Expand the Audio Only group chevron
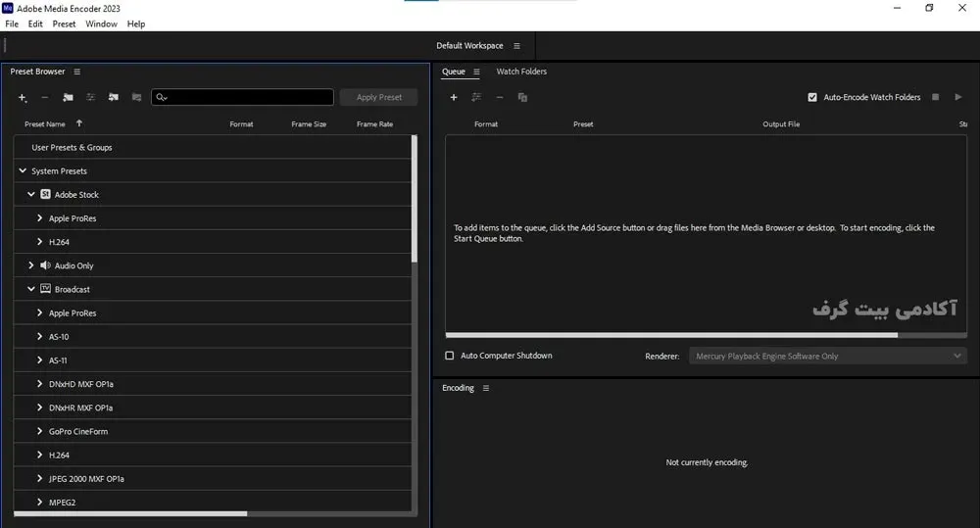This screenshot has width=980, height=528. click(30, 265)
